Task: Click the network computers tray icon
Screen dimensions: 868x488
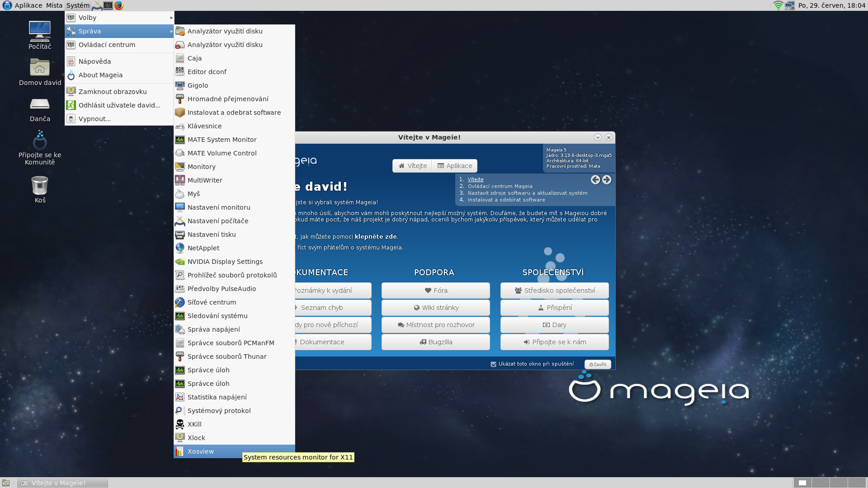Action: pyautogui.click(x=790, y=5)
